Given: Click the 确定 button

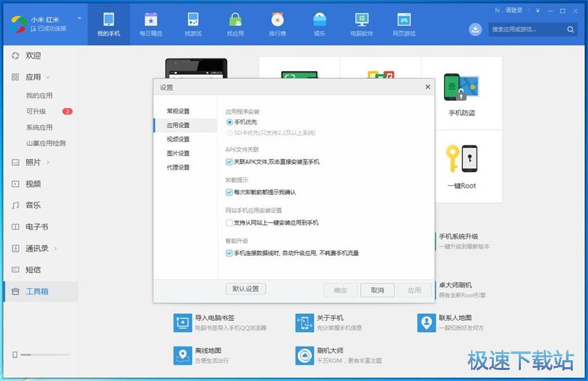Looking at the screenshot, I should pyautogui.click(x=340, y=290).
